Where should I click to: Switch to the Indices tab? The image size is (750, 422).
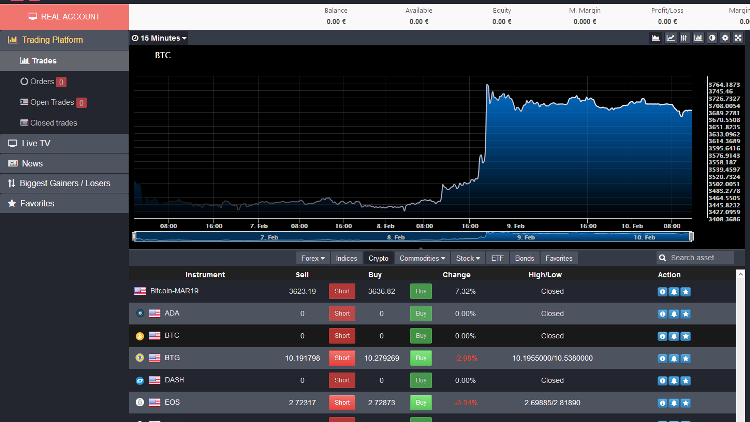(346, 258)
